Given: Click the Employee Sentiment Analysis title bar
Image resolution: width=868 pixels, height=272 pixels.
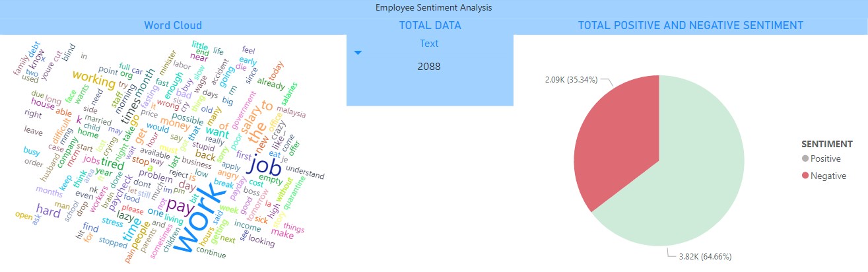Looking at the screenshot, I should (x=434, y=8).
